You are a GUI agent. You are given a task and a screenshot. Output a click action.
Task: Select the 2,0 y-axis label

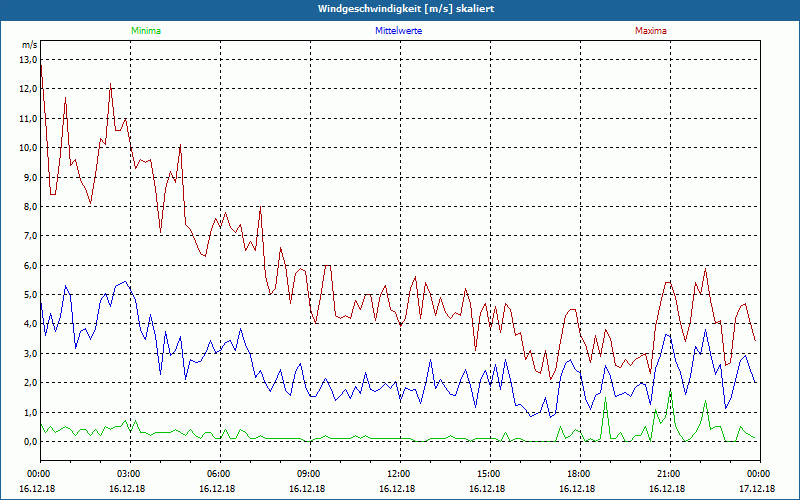31,383
